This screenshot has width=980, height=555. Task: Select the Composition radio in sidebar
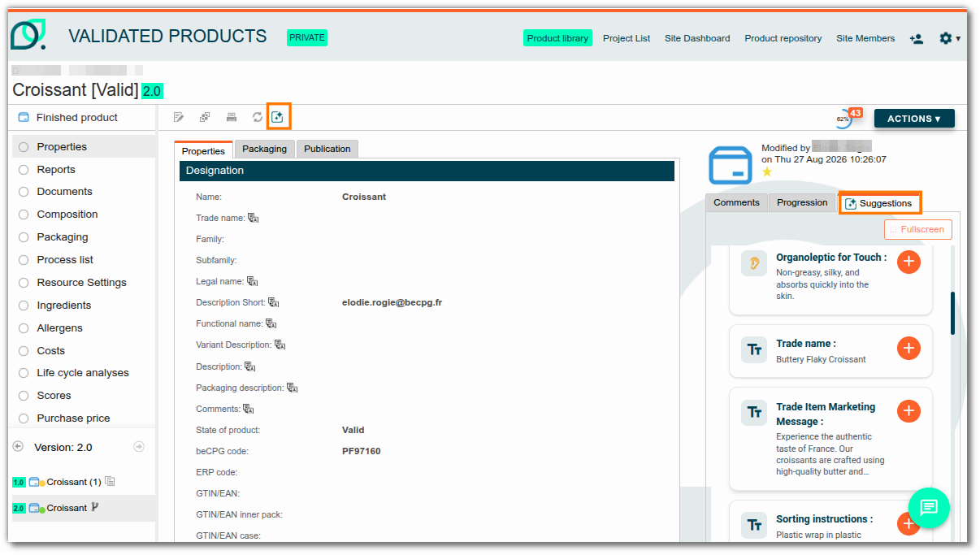[x=24, y=215]
